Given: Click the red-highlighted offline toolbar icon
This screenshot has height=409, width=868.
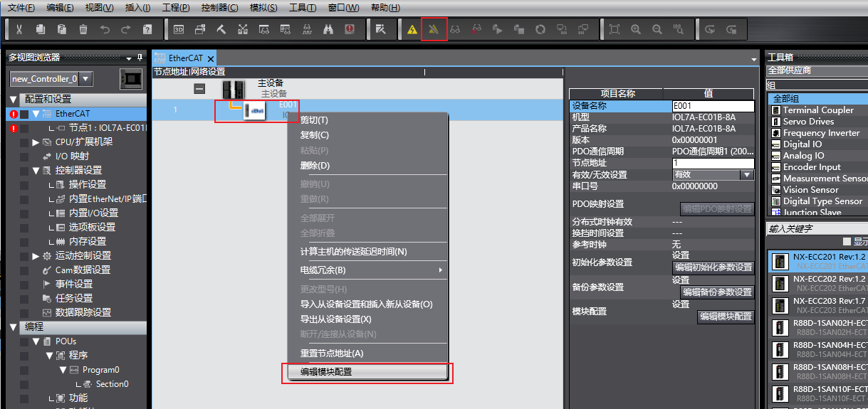Looking at the screenshot, I should (x=434, y=29).
